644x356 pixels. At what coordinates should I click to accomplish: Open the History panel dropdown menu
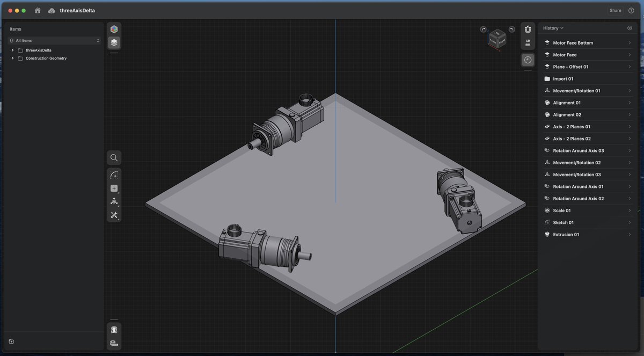[x=553, y=28]
